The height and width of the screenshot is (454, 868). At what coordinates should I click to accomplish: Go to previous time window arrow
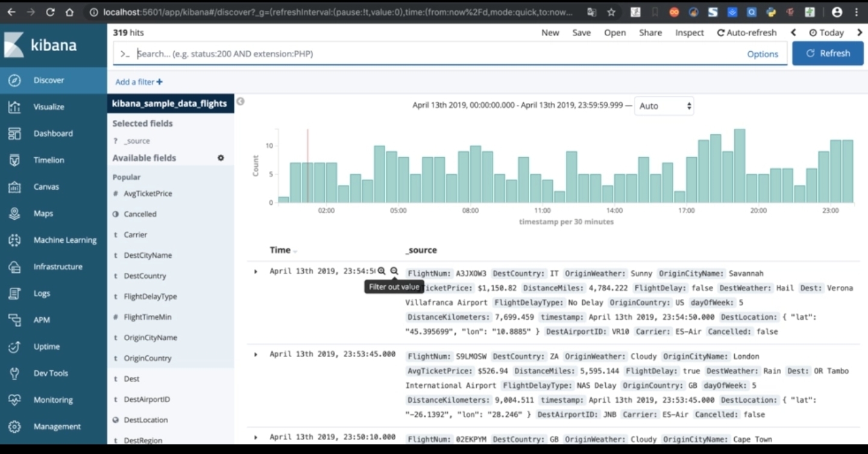(x=793, y=33)
